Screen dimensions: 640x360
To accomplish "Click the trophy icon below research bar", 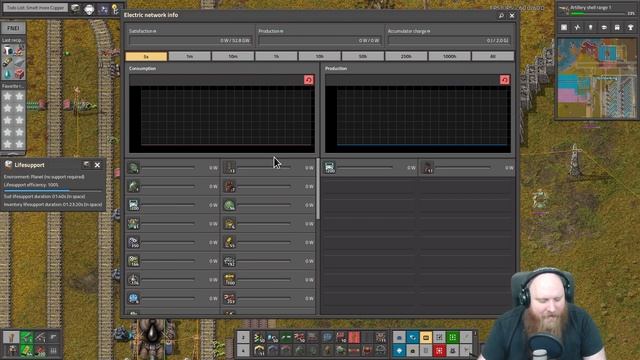I will point(630,27).
